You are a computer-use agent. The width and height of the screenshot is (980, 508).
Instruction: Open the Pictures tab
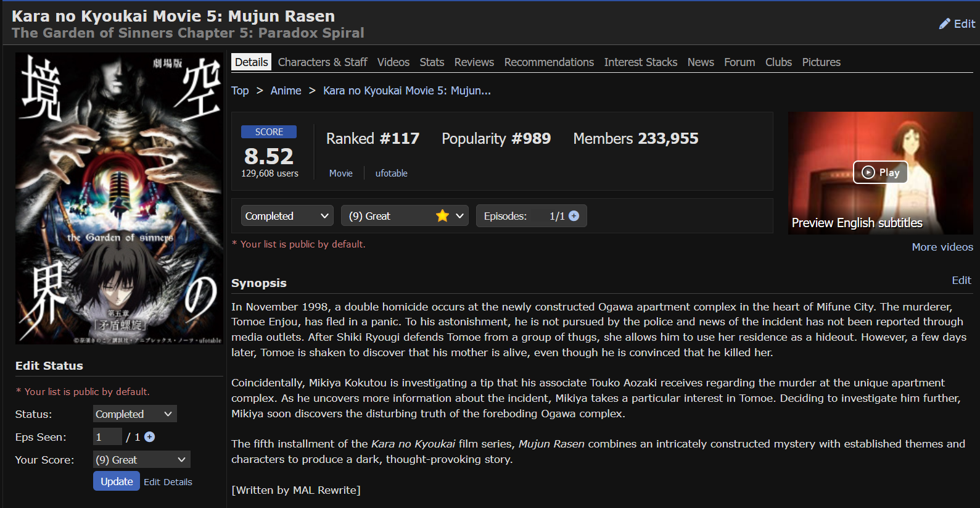[821, 62]
